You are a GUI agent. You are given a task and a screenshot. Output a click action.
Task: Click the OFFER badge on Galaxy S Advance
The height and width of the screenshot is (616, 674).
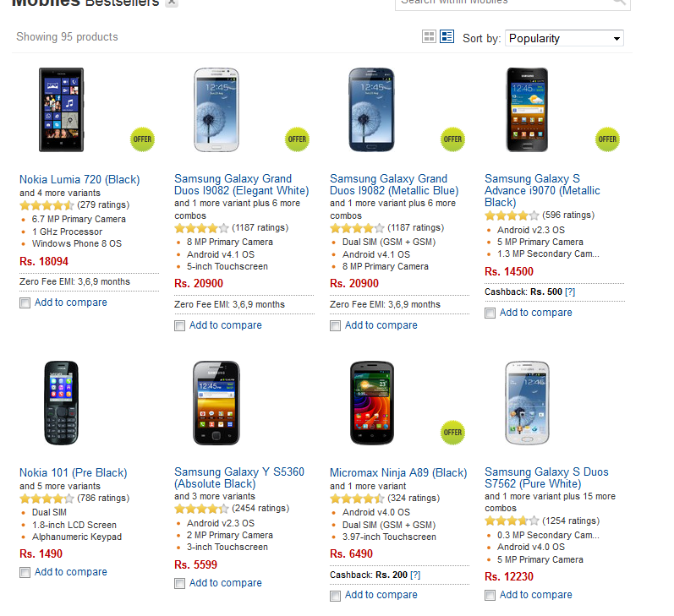[607, 139]
